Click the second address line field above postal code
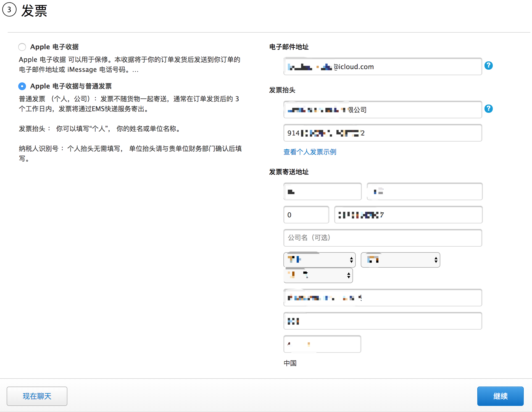This screenshot has width=532, height=412. point(383,321)
